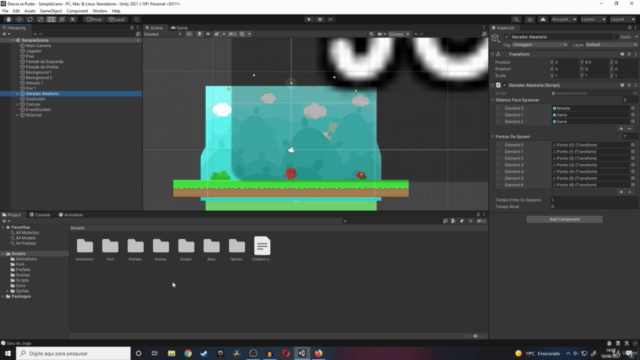Open the Window menu
The image size is (640, 360).
(100, 11)
